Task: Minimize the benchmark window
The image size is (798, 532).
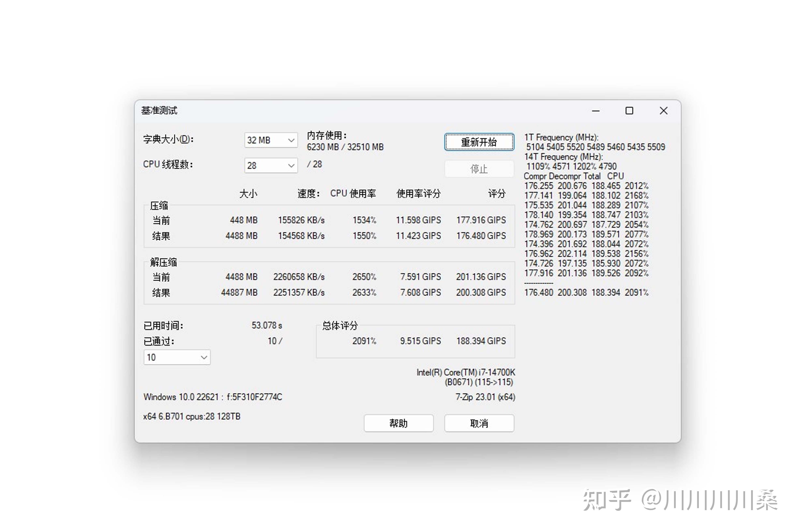Action: point(596,111)
